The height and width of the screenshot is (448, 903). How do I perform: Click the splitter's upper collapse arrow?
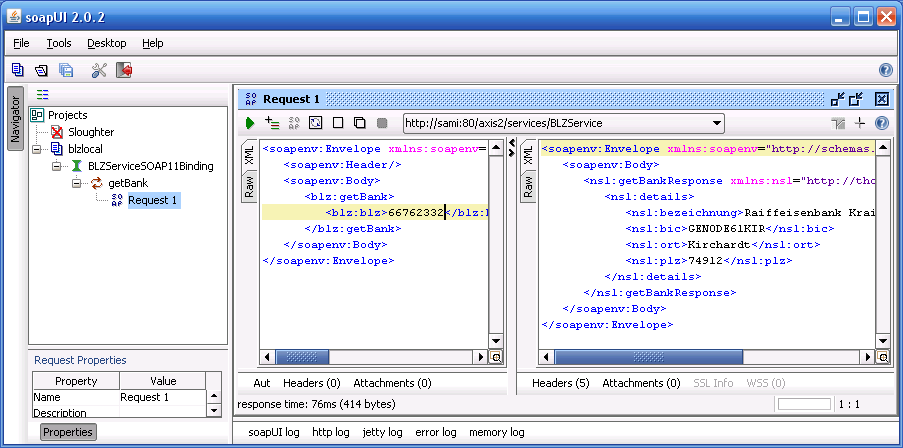pos(511,143)
